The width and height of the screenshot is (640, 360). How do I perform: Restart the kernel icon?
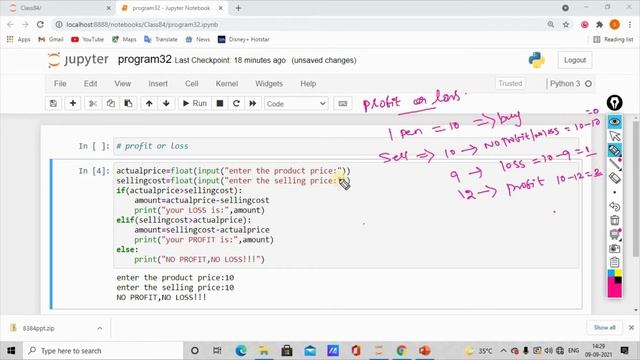click(x=236, y=104)
